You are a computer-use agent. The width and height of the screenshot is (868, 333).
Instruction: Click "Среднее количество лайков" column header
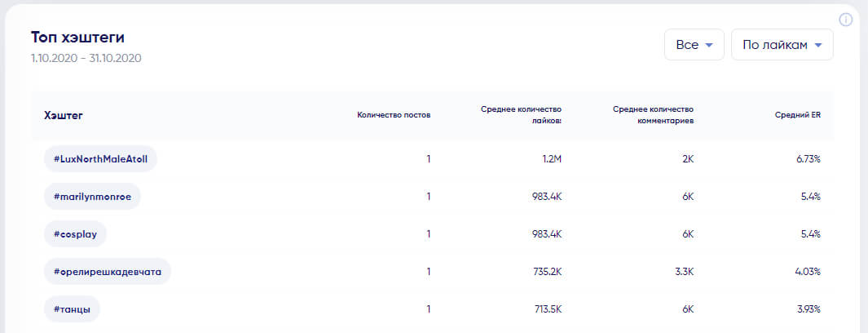click(x=521, y=115)
